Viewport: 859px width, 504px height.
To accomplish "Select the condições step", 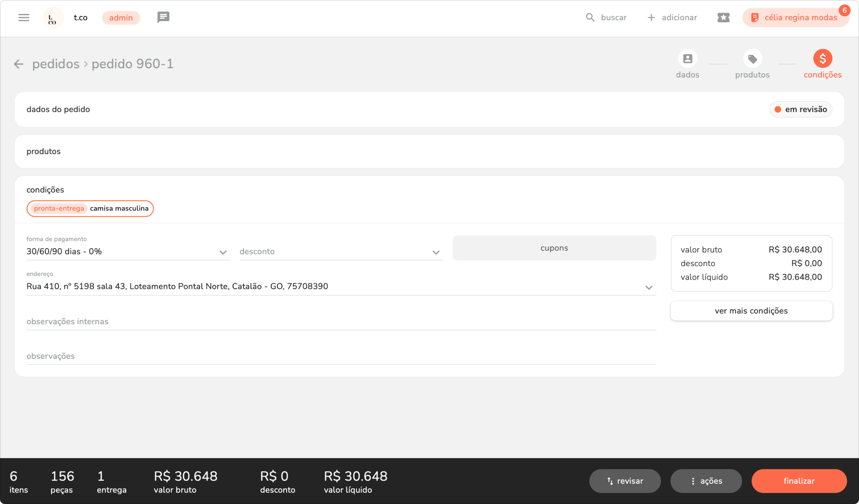I will [822, 59].
